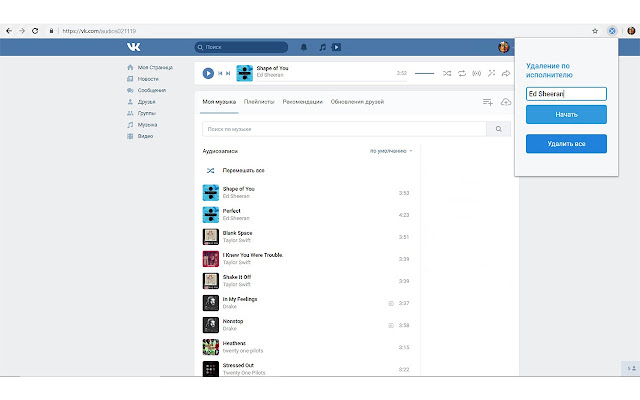Viewport: 640px width, 400px height.
Task: Play I Knew You Were Trouble cover
Action: point(211,259)
